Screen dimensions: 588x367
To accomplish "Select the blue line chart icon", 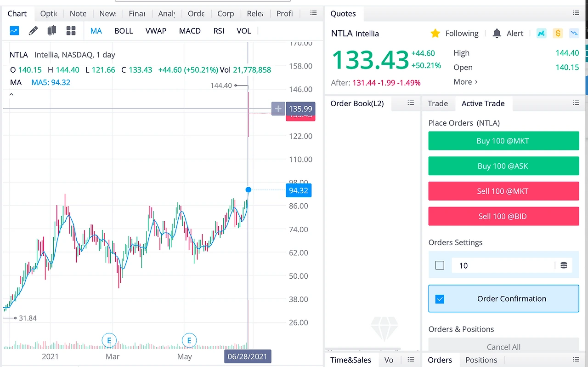I will (x=14, y=31).
